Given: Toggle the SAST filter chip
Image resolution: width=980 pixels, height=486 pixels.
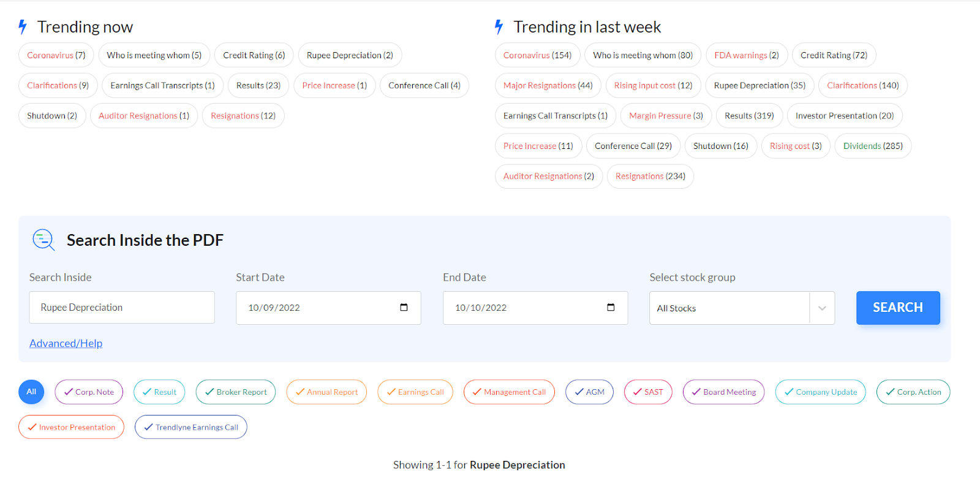Looking at the screenshot, I should click(648, 392).
